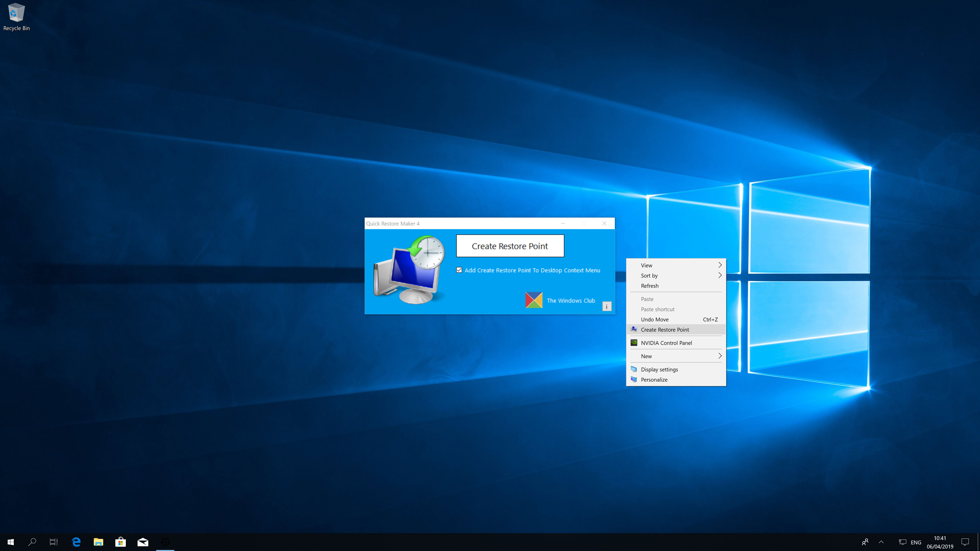Open Microsoft Edge from the taskbar
980x551 pixels.
click(x=76, y=542)
